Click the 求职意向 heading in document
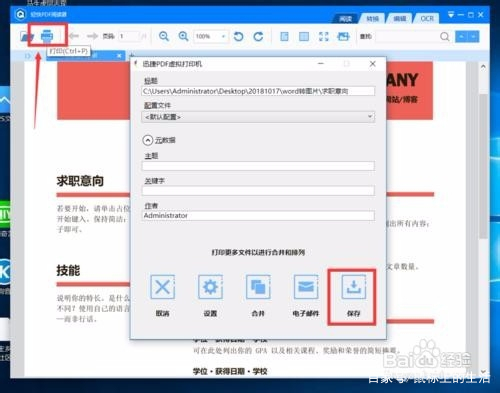Image resolution: width=500 pixels, height=393 pixels. click(80, 181)
